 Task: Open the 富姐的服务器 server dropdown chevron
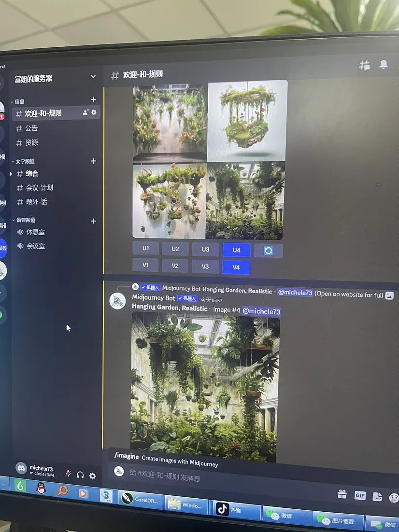click(93, 77)
